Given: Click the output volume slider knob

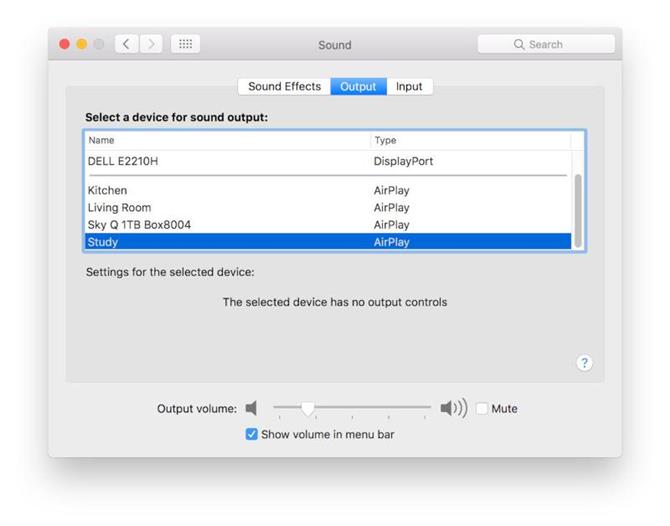Looking at the screenshot, I should 308,408.
